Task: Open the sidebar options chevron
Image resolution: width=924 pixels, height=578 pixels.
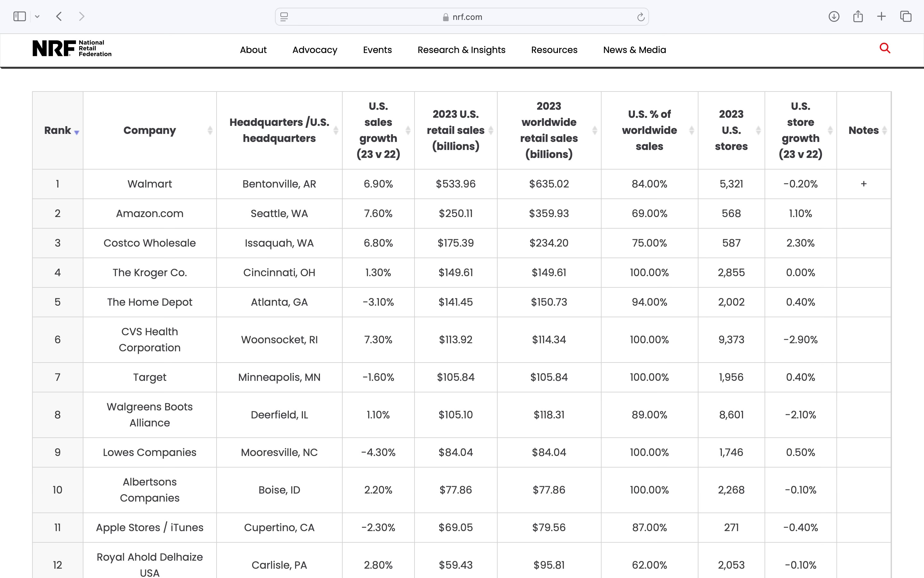Action: click(x=37, y=16)
